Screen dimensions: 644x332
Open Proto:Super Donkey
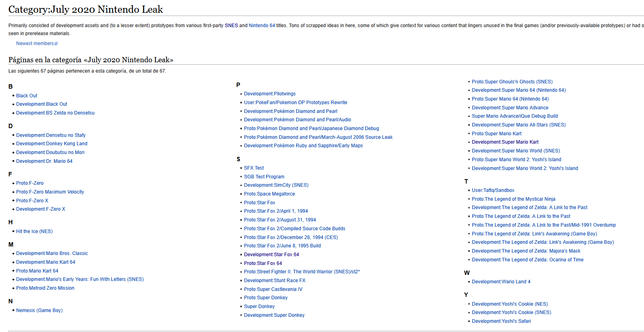(x=266, y=298)
